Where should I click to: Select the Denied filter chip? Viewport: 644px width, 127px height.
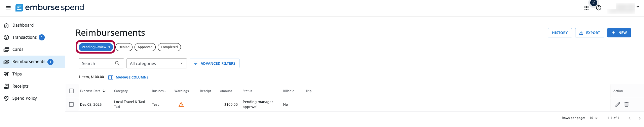coord(124,47)
